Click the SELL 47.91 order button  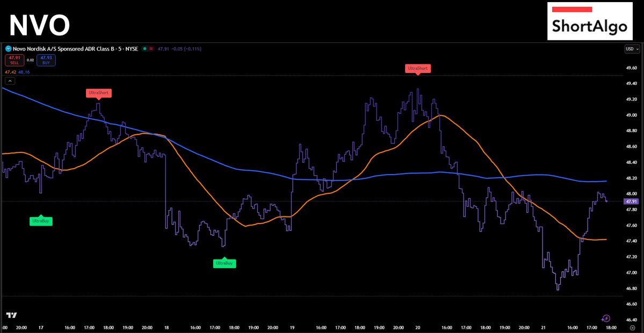point(15,60)
